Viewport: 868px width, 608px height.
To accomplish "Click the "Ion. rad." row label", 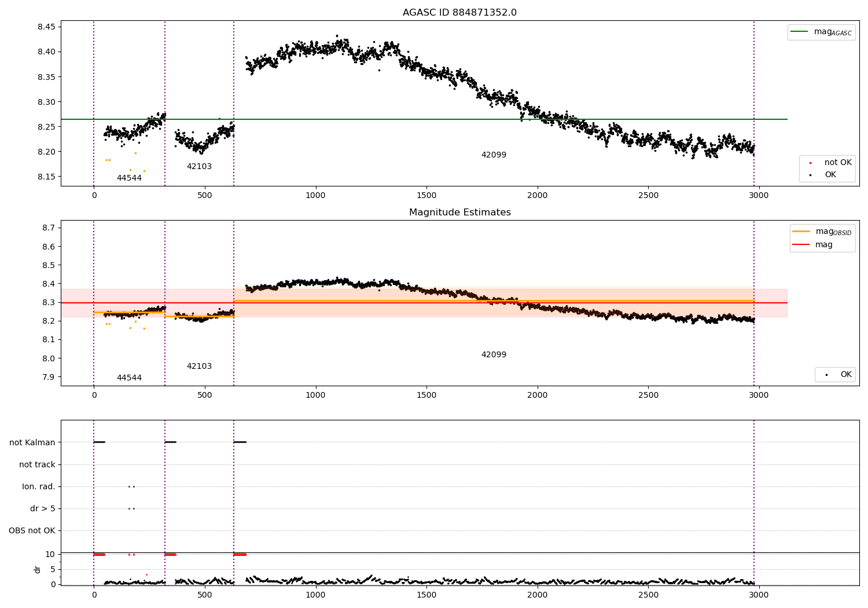I will pos(39,487).
